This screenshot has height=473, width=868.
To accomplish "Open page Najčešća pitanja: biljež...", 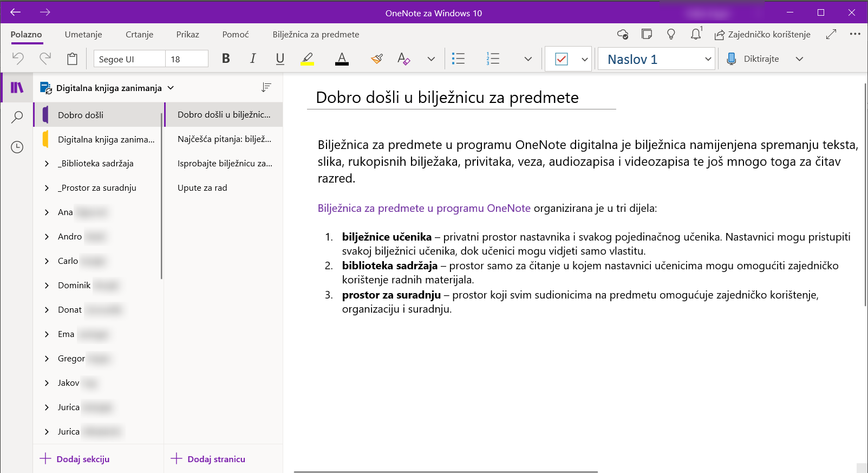I will pos(224,139).
